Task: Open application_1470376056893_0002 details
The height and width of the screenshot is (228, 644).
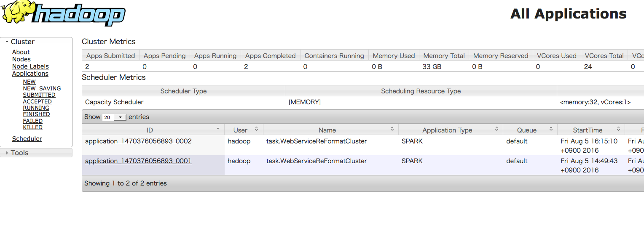Action: click(x=138, y=141)
